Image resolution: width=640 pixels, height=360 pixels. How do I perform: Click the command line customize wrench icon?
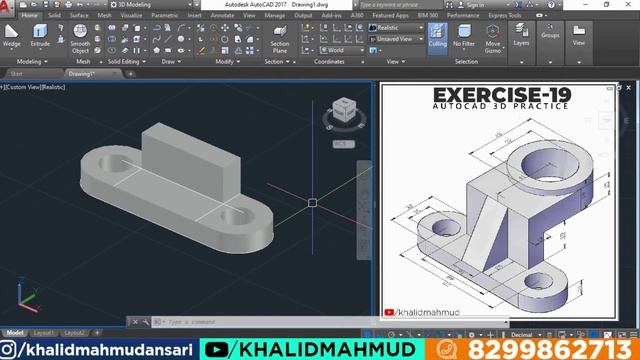[x=145, y=322]
